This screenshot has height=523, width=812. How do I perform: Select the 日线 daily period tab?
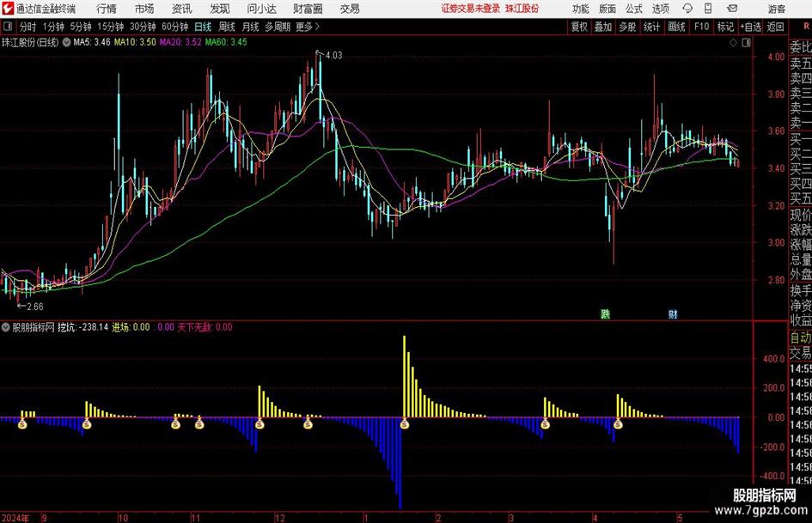[203, 27]
